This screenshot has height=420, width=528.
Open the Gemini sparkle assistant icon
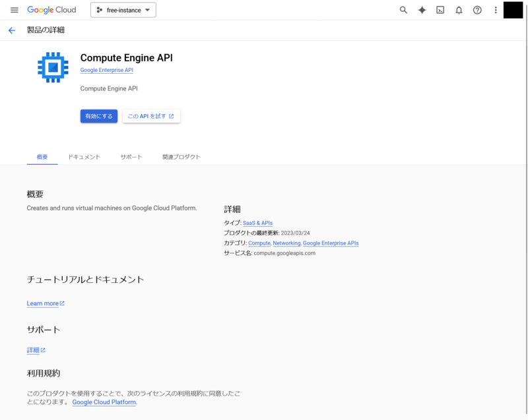coord(422,10)
